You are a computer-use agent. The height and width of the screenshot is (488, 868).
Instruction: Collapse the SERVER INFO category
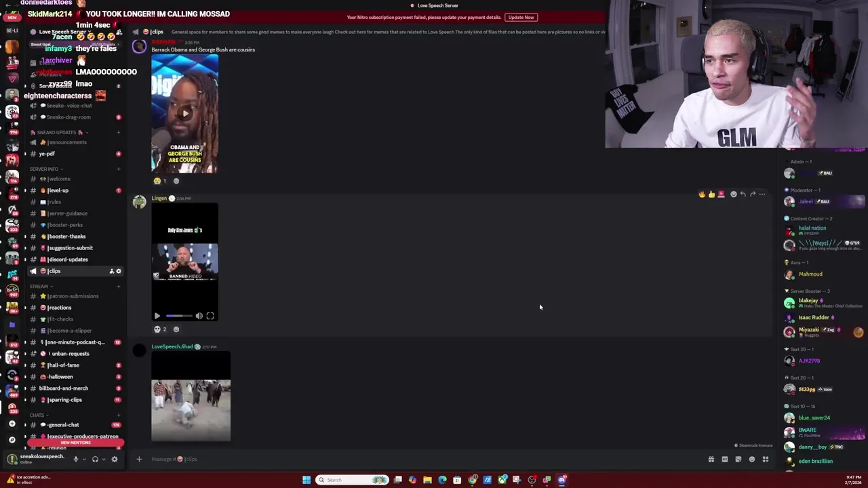click(45, 169)
